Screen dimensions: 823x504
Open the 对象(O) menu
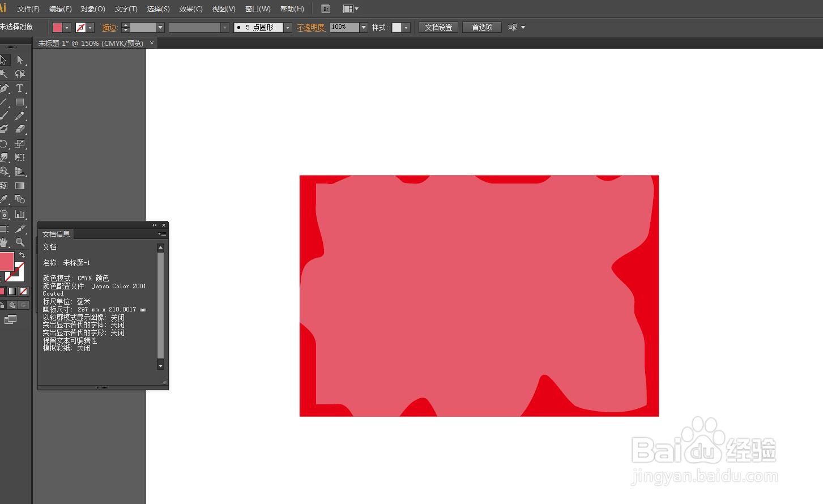point(93,9)
